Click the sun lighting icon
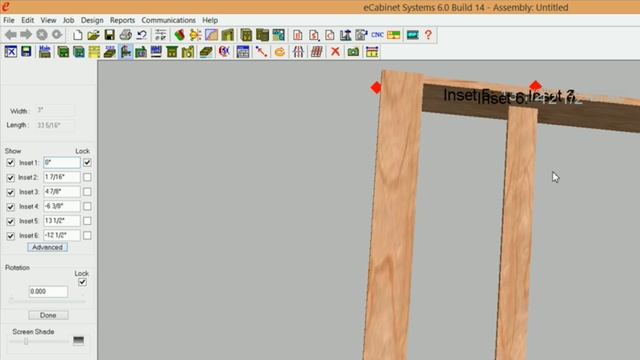Viewport: 640px width, 360px height. click(195, 35)
